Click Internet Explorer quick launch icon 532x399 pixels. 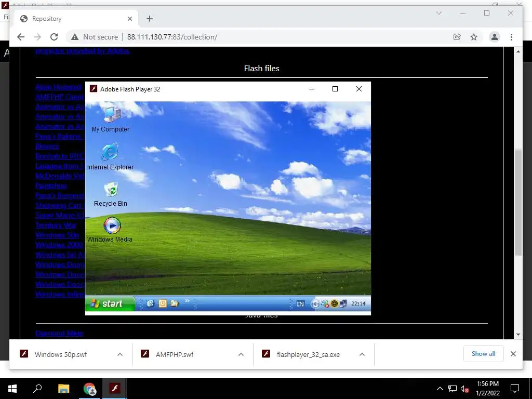[150, 303]
